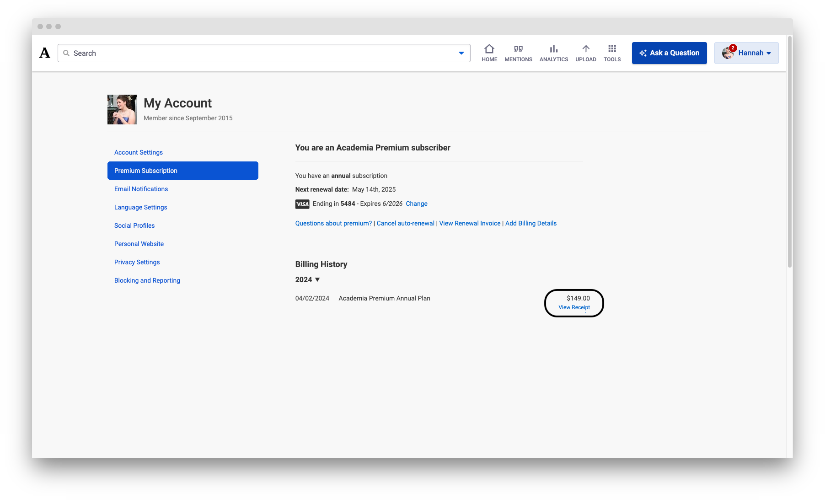Click the Academia logo

(45, 53)
